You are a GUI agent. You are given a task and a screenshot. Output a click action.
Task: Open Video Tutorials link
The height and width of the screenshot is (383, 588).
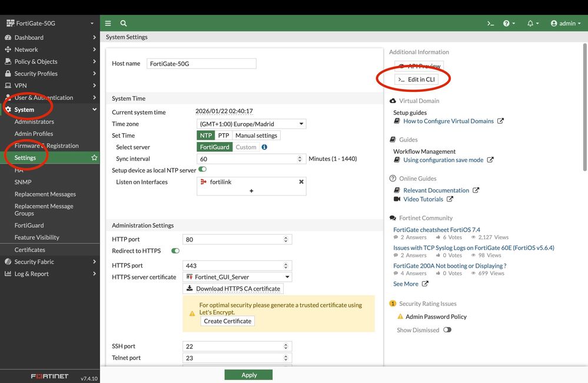[423, 199]
